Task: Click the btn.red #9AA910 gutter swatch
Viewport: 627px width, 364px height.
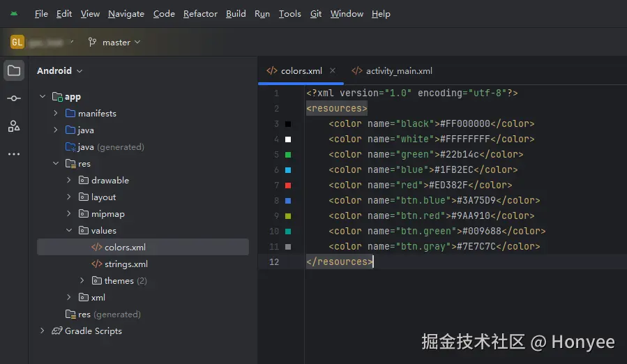Action: (288, 216)
